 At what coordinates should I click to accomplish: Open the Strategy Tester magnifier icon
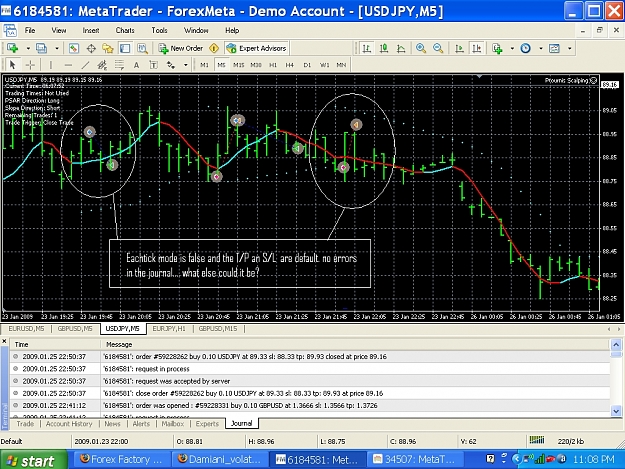click(142, 48)
